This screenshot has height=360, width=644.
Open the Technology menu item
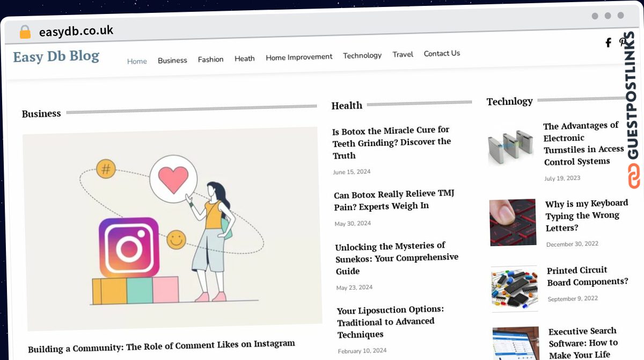362,55
